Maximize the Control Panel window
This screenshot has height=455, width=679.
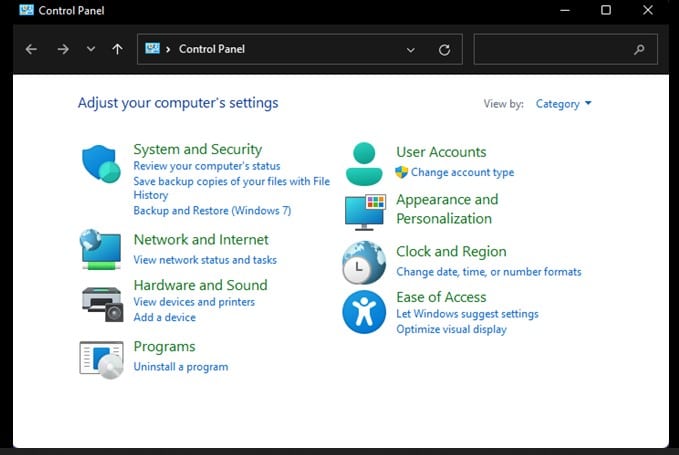click(606, 10)
